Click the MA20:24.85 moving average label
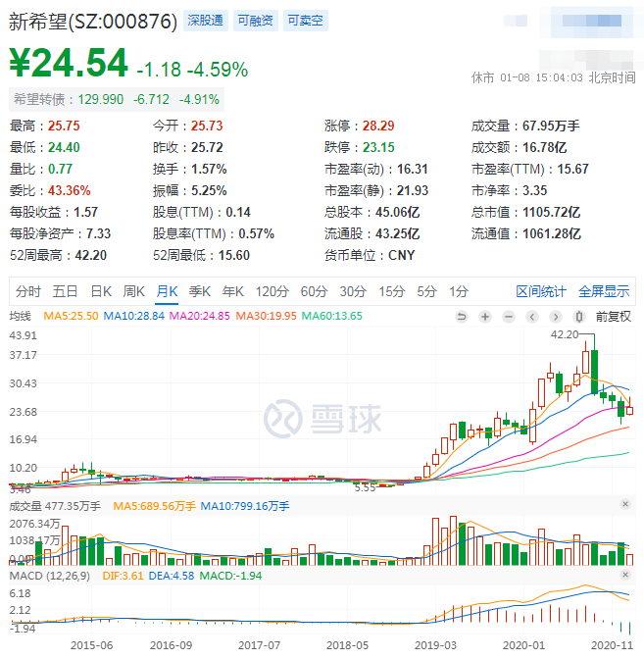Image resolution: width=644 pixels, height=659 pixels. tap(200, 316)
